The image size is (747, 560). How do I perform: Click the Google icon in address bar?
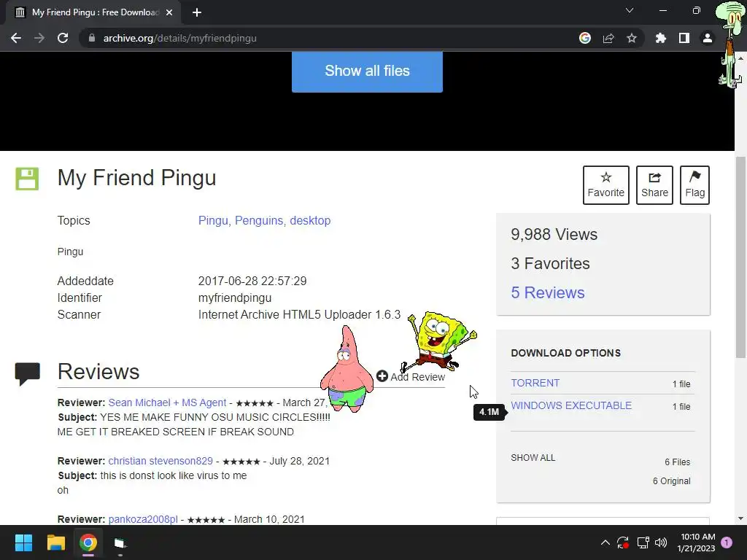click(585, 38)
